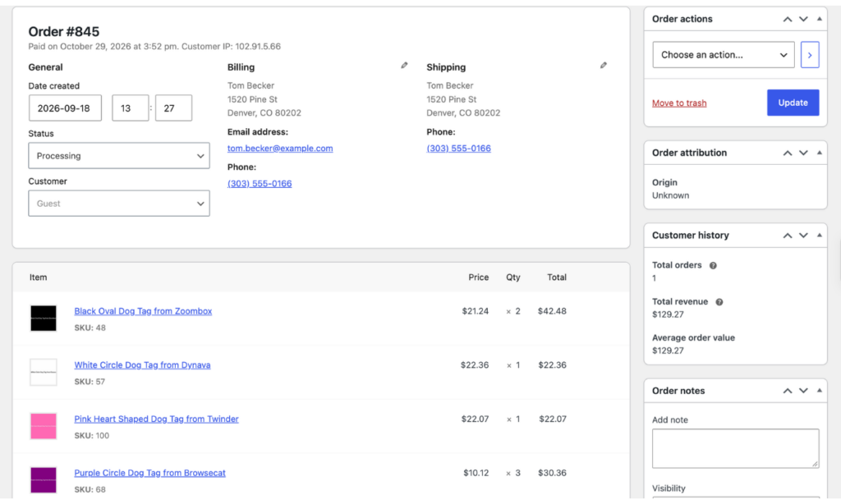Toggle Order actions panel collapse triangle
The width and height of the screenshot is (841, 504).
coord(820,19)
